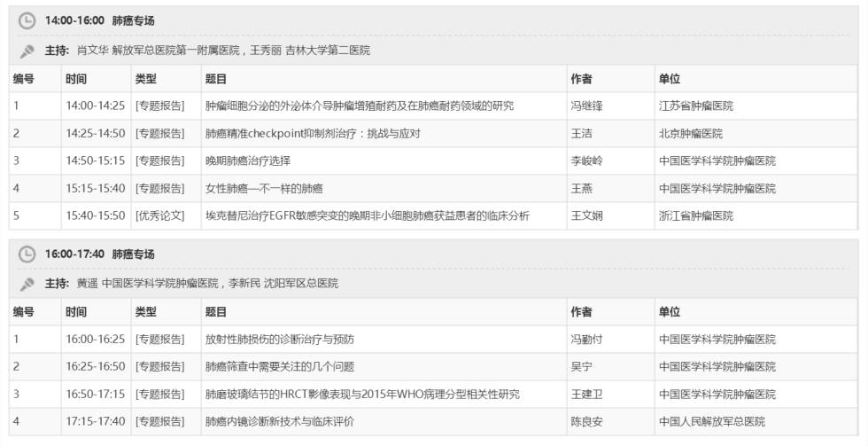Click the microphone icon beside host 肖文华
The height and width of the screenshot is (446, 868).
(x=27, y=51)
